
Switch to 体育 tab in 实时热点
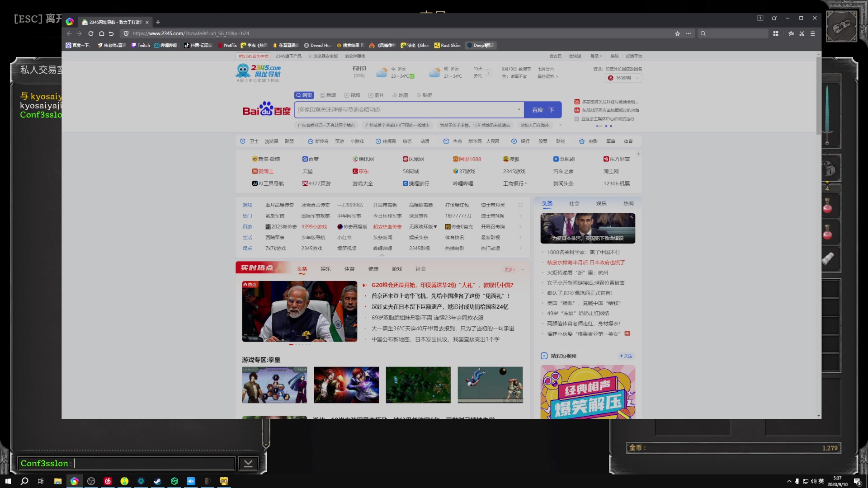pos(349,269)
